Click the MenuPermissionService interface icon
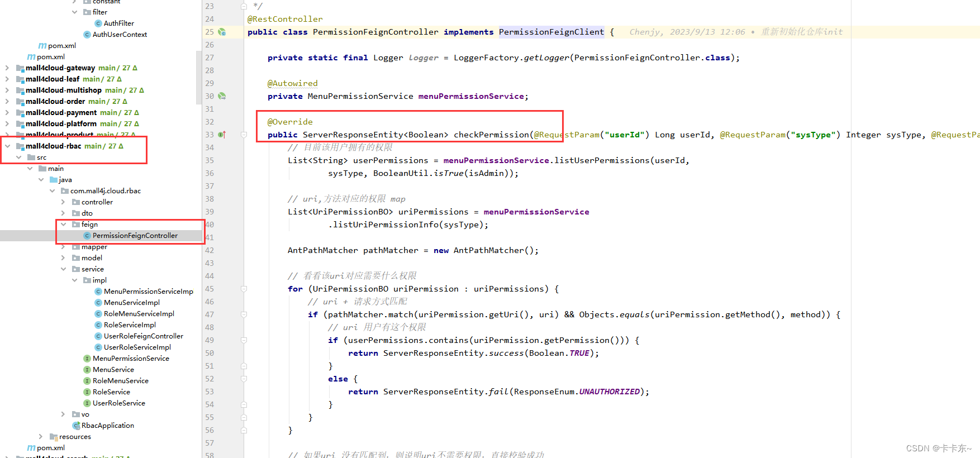 87,359
